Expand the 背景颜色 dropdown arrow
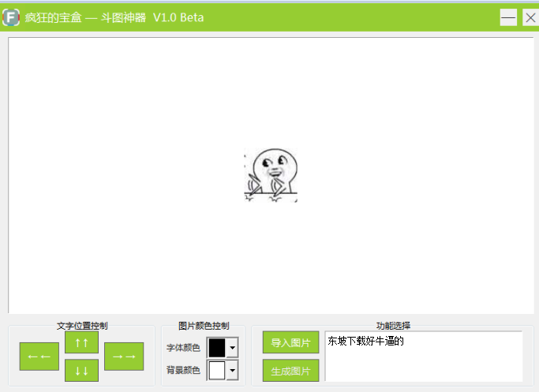The height and width of the screenshot is (392, 539). [x=232, y=371]
